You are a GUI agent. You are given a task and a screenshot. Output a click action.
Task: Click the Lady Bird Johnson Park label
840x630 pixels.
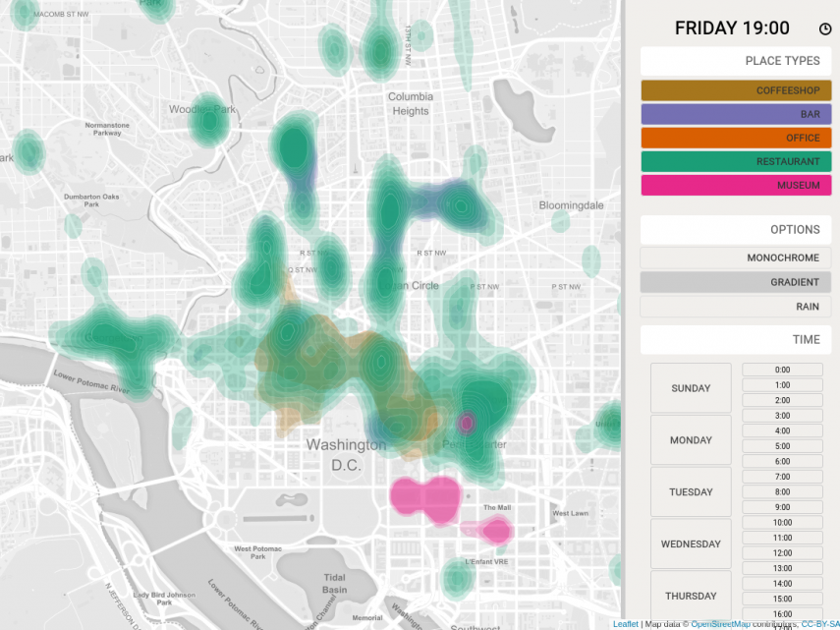coord(164,599)
